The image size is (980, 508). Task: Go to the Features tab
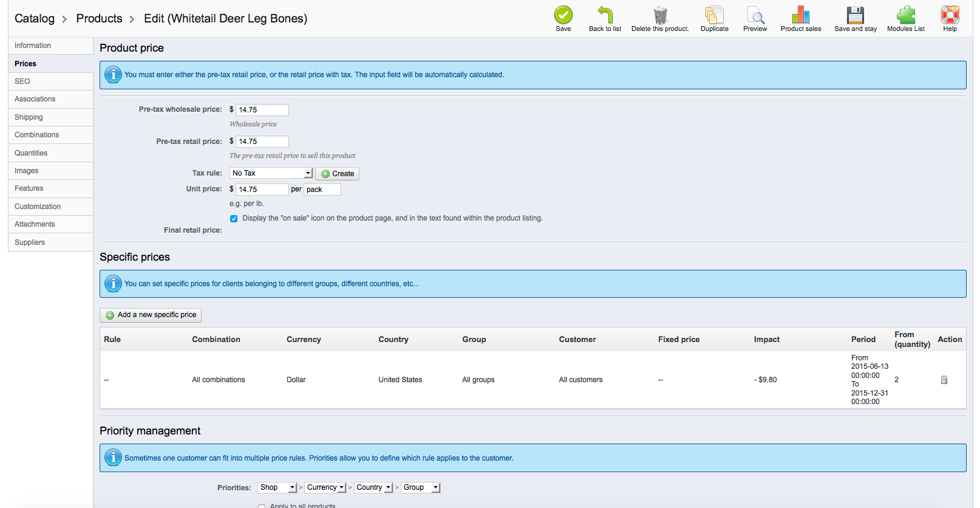[50, 188]
